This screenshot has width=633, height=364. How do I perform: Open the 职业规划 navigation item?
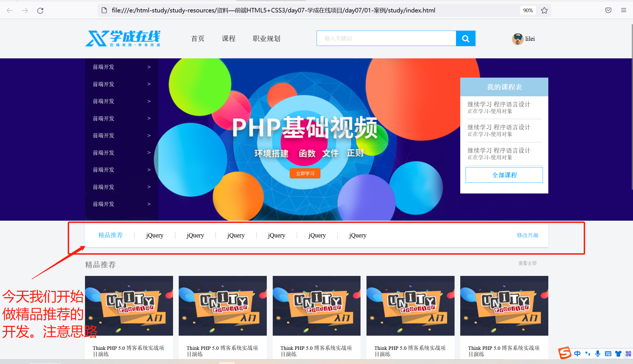click(x=266, y=39)
